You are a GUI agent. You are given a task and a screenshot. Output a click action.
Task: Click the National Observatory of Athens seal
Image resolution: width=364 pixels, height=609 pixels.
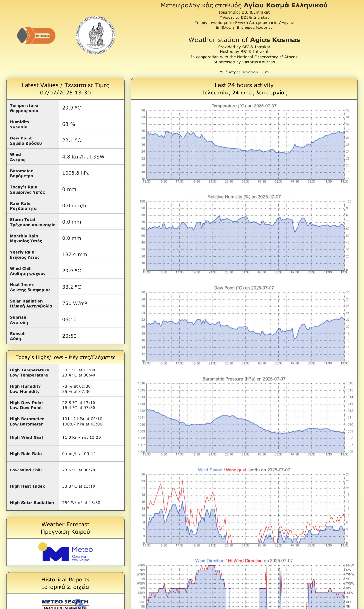(x=95, y=35)
